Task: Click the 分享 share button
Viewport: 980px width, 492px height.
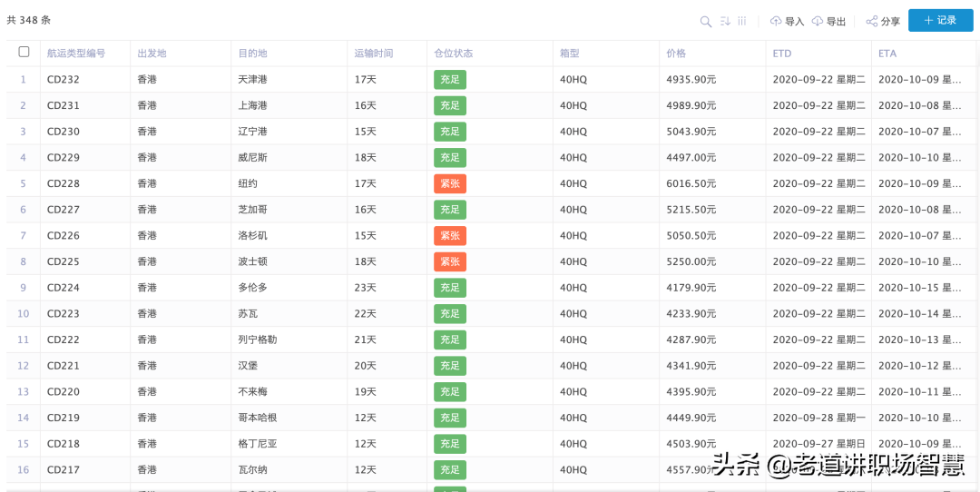Action: click(883, 21)
